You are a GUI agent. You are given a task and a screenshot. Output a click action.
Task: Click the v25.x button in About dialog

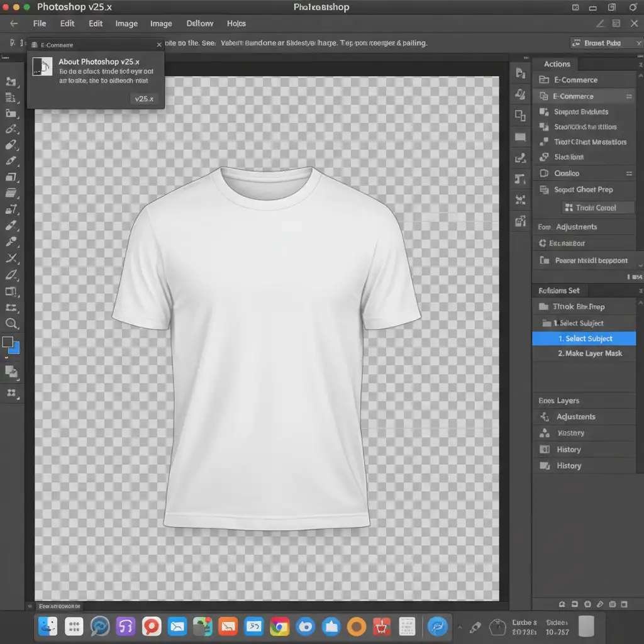point(144,99)
